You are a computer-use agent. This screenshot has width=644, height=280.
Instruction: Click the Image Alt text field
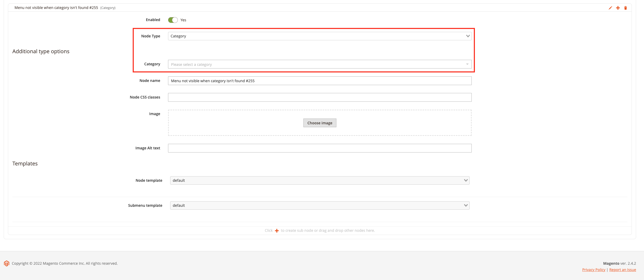tap(320, 148)
